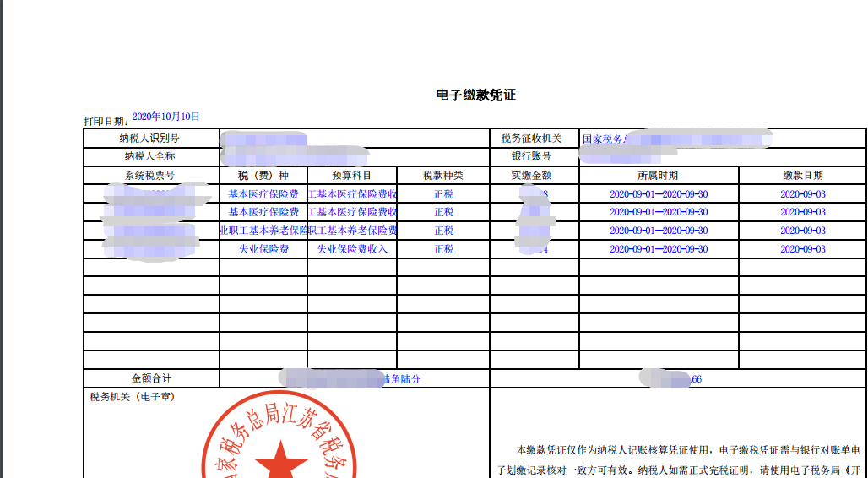Image resolution: width=868 pixels, height=478 pixels.
Task: Select the 预算科目 column header
Action: tap(352, 176)
